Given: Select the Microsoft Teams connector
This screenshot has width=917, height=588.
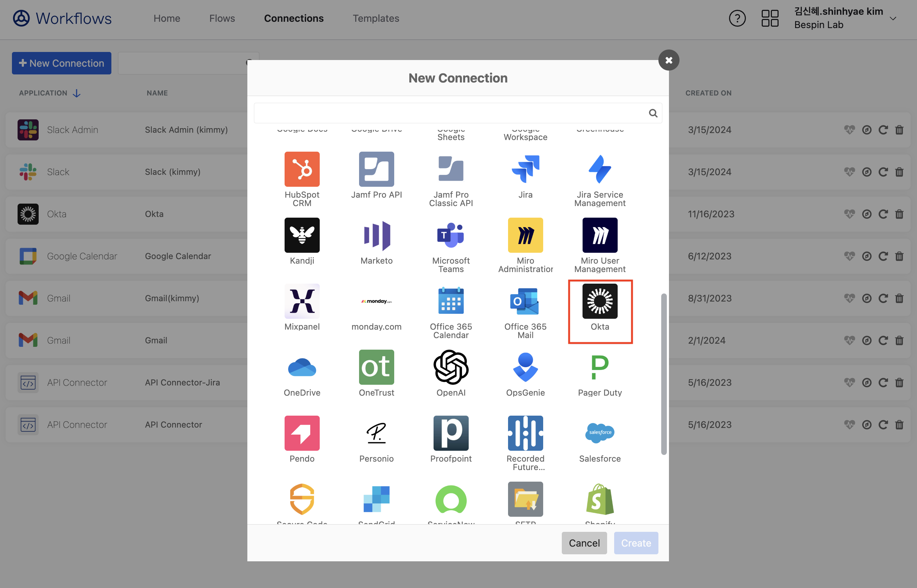Looking at the screenshot, I should [x=450, y=235].
